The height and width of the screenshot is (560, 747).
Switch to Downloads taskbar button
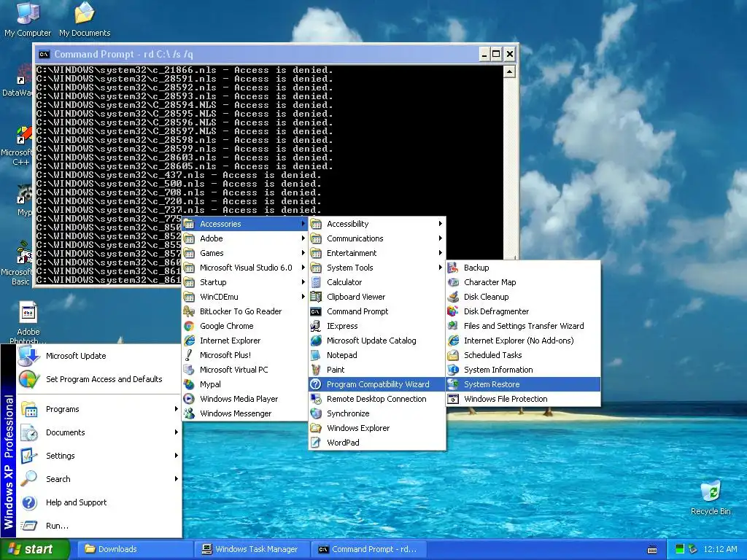(133, 549)
